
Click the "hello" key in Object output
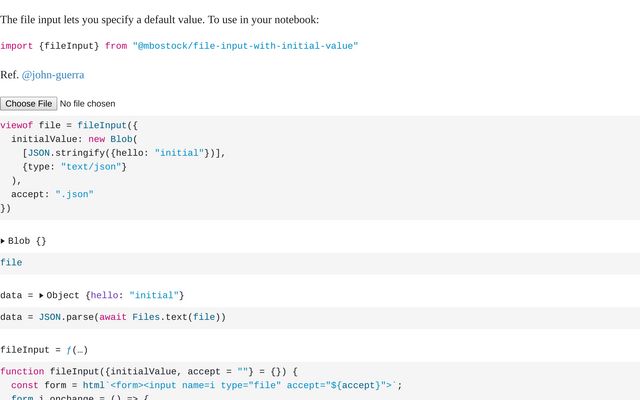click(x=105, y=296)
